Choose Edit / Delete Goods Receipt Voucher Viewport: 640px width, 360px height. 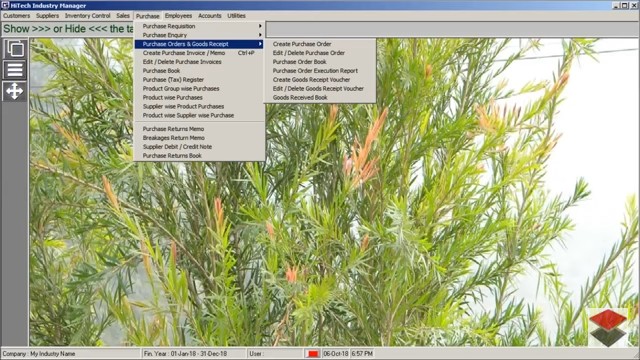click(320, 89)
